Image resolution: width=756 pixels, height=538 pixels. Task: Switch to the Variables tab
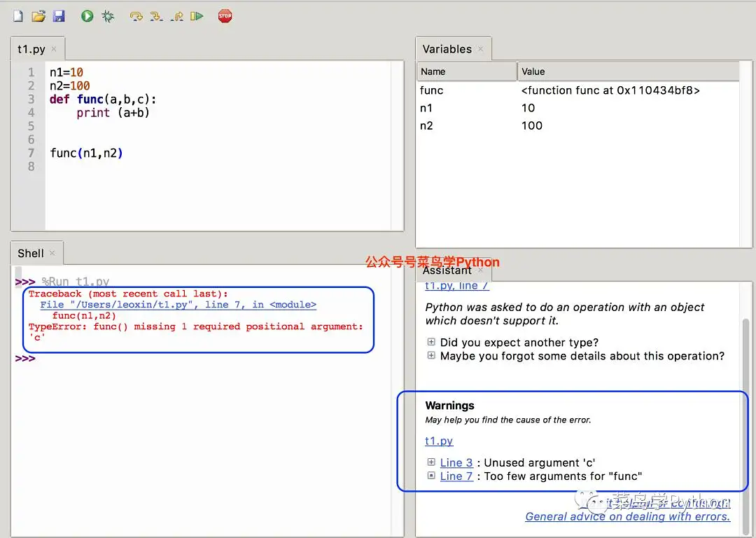point(447,49)
